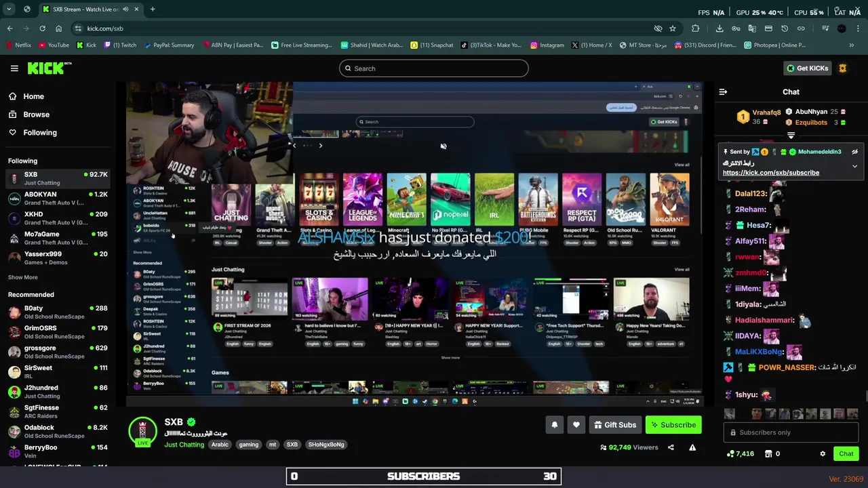Open SXB channel in Following list

[x=58, y=178]
